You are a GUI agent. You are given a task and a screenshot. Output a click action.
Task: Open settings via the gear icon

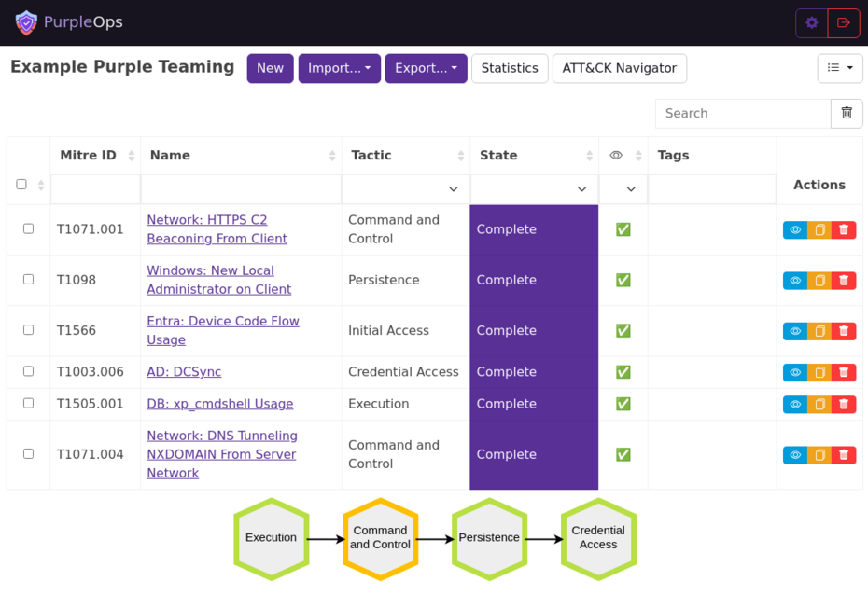pos(811,23)
